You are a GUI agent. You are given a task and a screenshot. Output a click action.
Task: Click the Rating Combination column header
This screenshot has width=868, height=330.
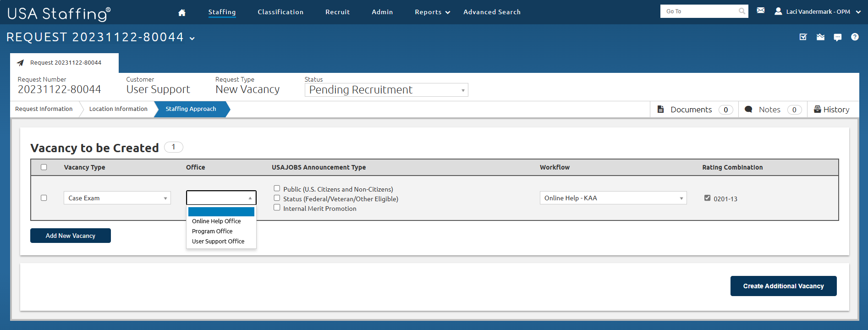(x=732, y=167)
